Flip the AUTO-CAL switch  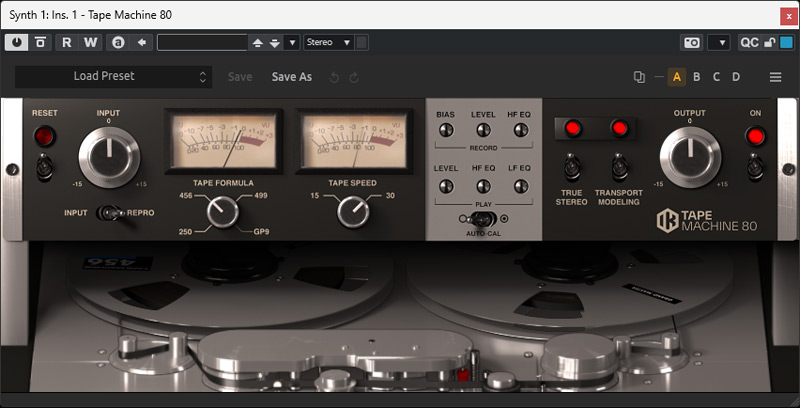point(483,219)
